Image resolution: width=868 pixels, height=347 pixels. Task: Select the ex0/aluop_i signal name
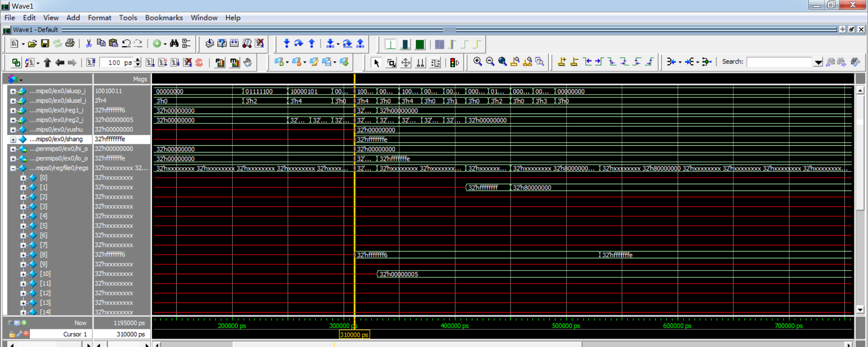point(57,91)
